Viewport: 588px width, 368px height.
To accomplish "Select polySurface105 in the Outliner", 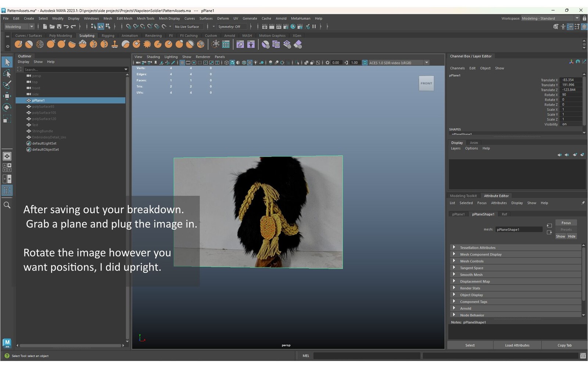I will 44,113.
